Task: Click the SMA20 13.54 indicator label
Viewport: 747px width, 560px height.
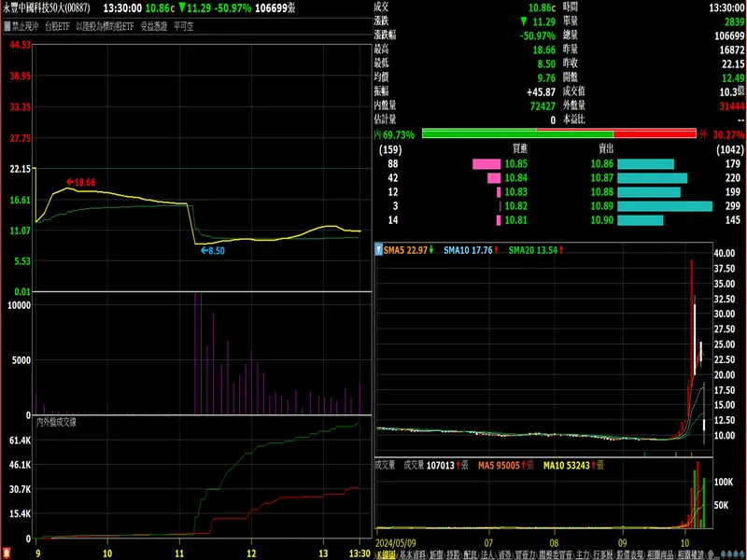Action: (532, 250)
